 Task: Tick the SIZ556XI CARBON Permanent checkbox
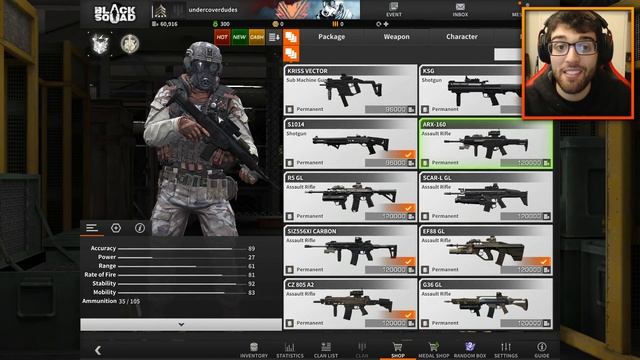coord(290,270)
